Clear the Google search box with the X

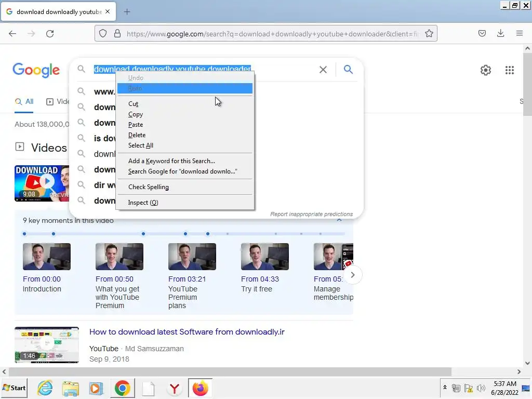(323, 70)
